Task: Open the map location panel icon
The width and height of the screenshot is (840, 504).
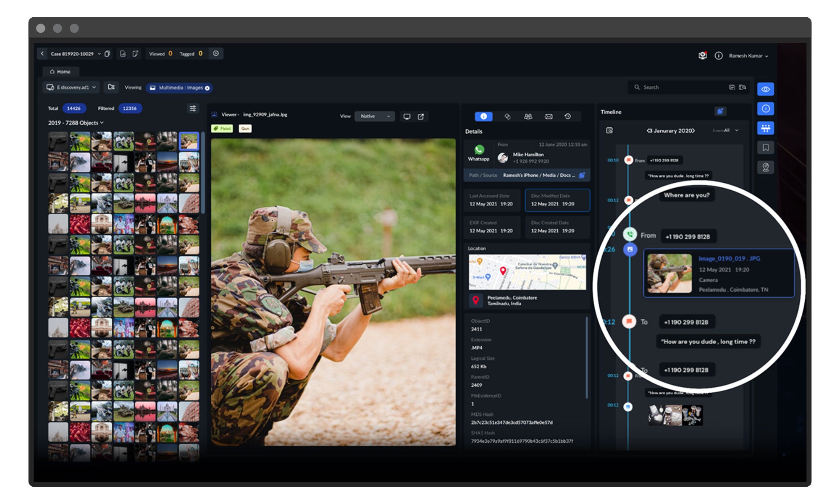Action: tap(765, 167)
